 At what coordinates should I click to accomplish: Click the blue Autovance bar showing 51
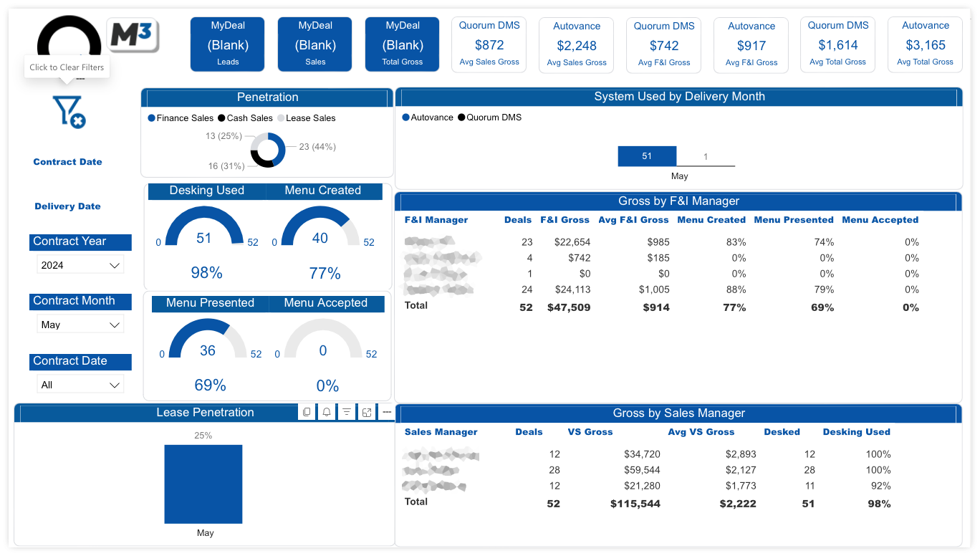647,156
